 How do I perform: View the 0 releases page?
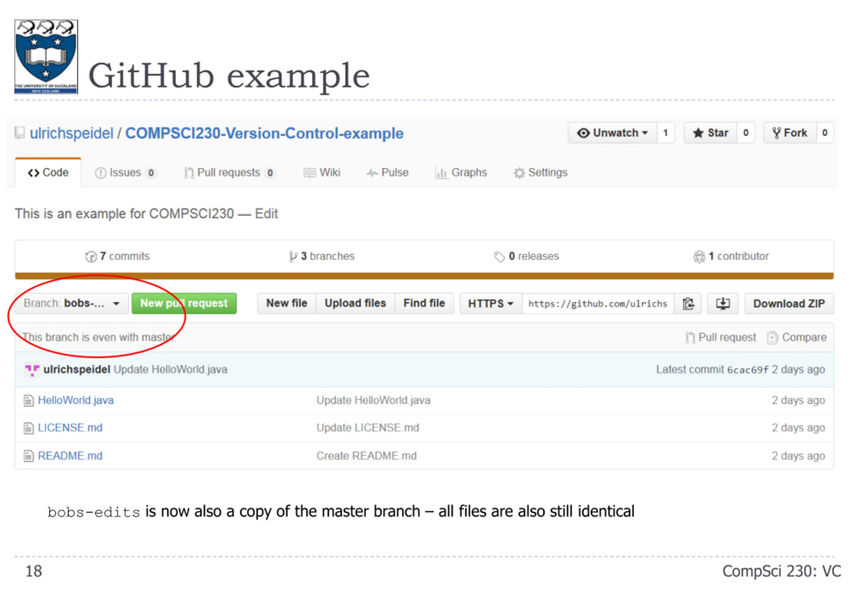(526, 256)
